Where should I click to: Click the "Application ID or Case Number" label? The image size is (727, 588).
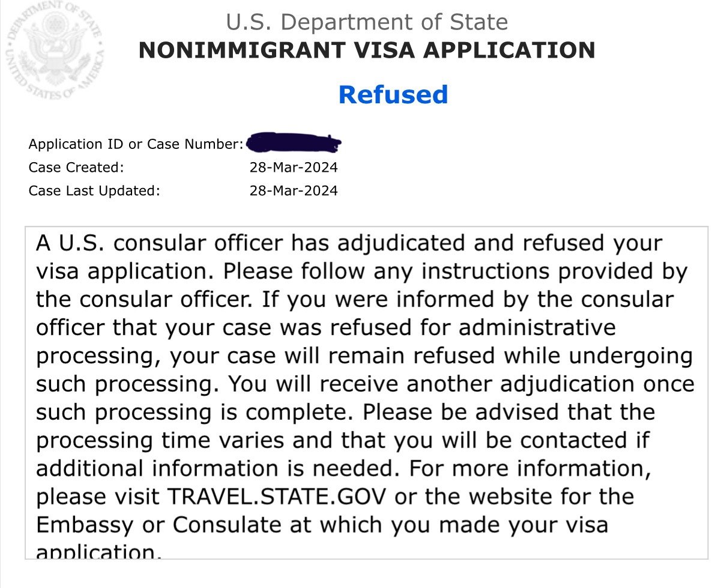point(136,144)
